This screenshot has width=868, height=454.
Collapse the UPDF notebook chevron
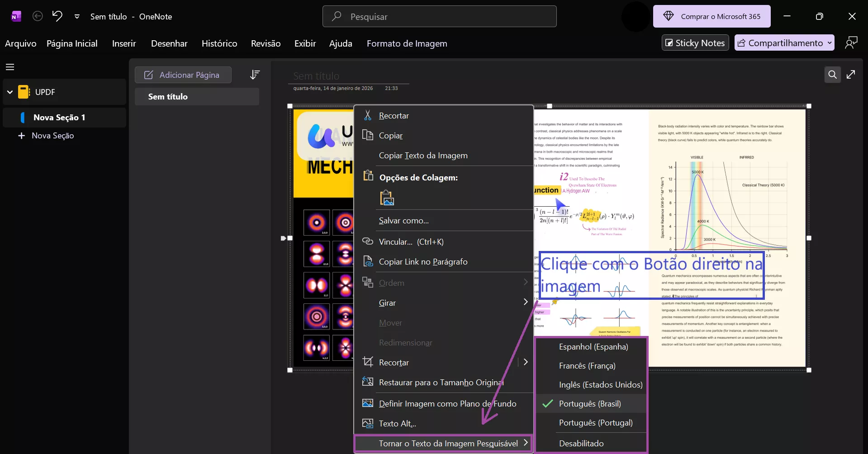click(10, 92)
